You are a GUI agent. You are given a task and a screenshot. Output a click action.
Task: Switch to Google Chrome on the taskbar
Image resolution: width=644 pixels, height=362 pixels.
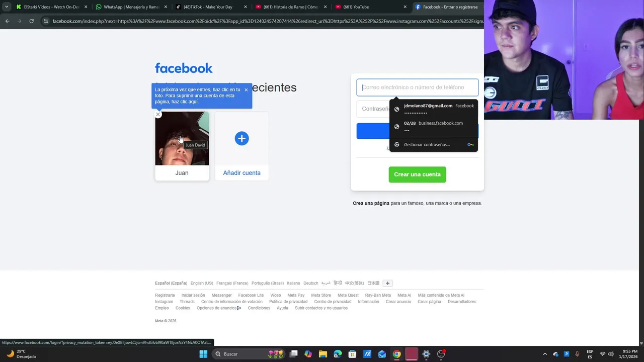point(396,354)
